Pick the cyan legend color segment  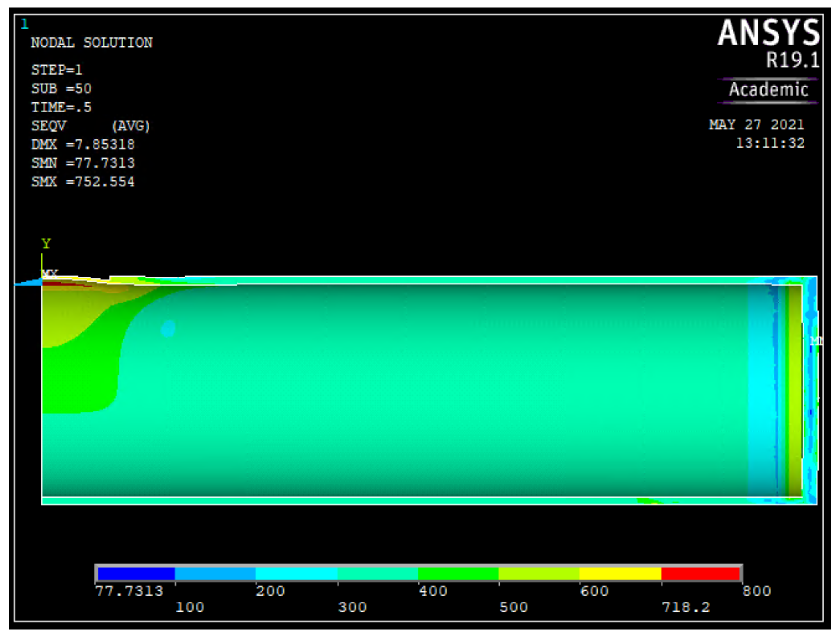296,574
